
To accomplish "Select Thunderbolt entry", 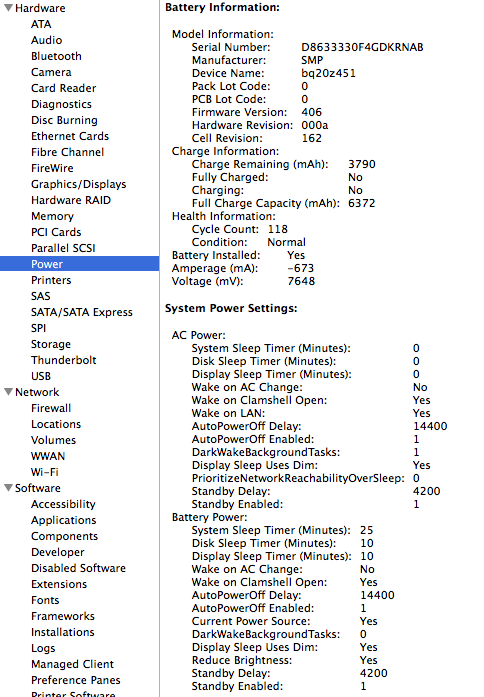I will point(64,360).
